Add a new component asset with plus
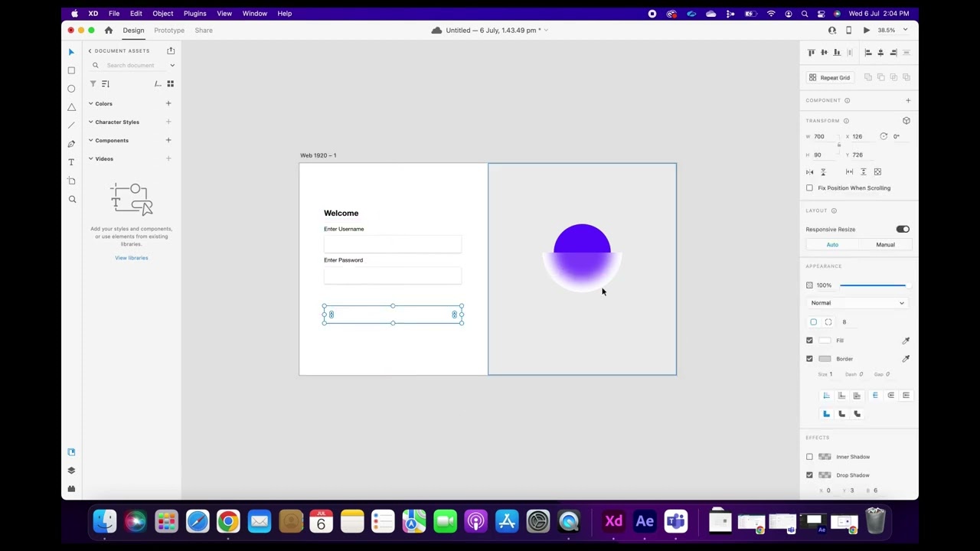The height and width of the screenshot is (551, 980). pyautogui.click(x=168, y=140)
